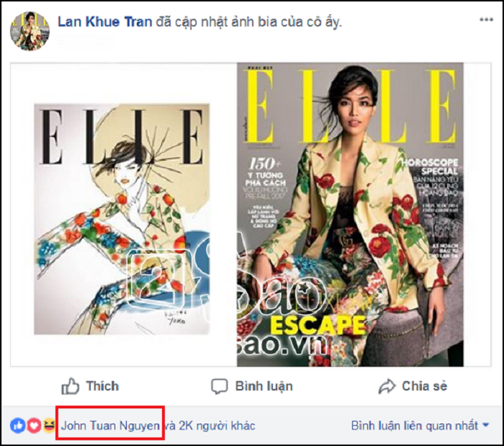This screenshot has width=504, height=446.
Task: Click the yellow ESCAPE headline on cover
Action: (x=318, y=325)
